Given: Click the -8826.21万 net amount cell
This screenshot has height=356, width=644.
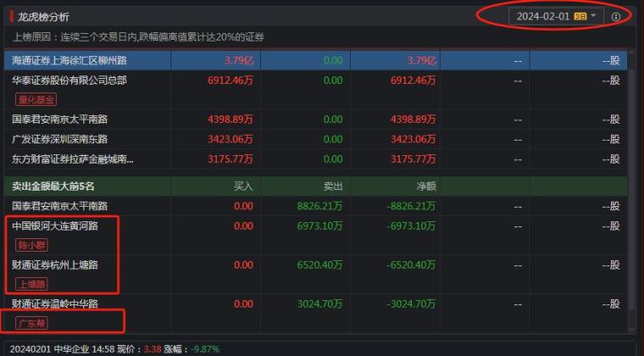Looking at the screenshot, I should [411, 206].
